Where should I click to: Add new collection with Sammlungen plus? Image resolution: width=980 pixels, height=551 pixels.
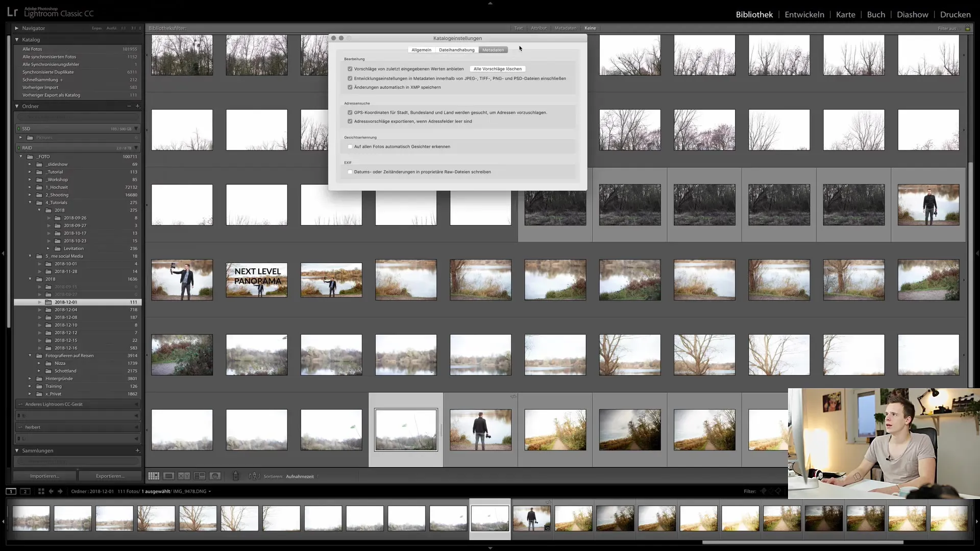(137, 450)
